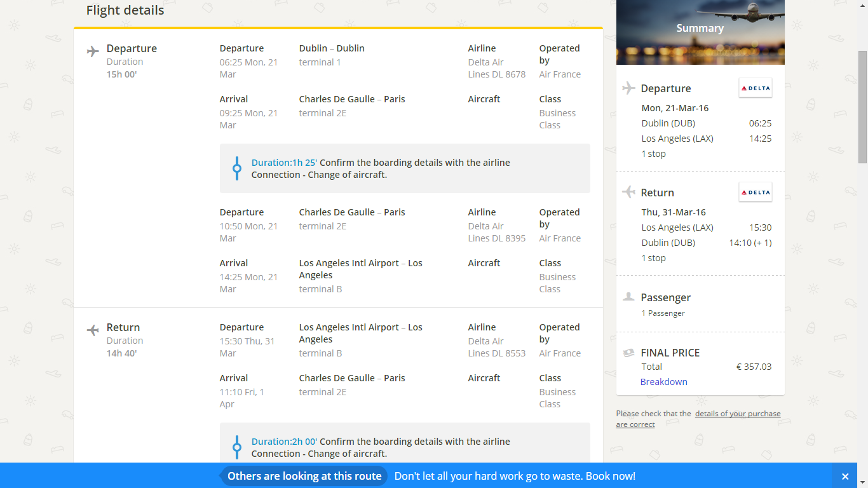The width and height of the screenshot is (868, 488).
Task: Click the arrival time '14:10 (+ 1)'
Action: [x=750, y=243]
